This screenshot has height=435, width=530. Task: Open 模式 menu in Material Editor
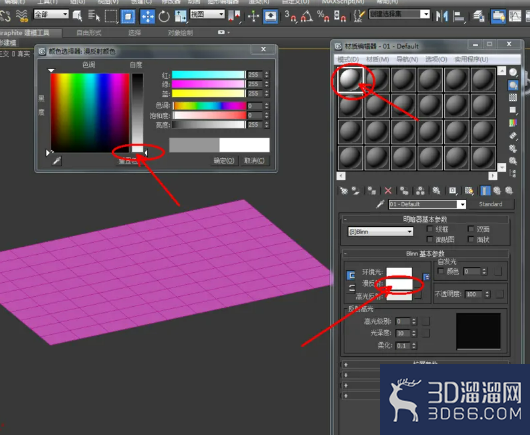[x=348, y=59]
